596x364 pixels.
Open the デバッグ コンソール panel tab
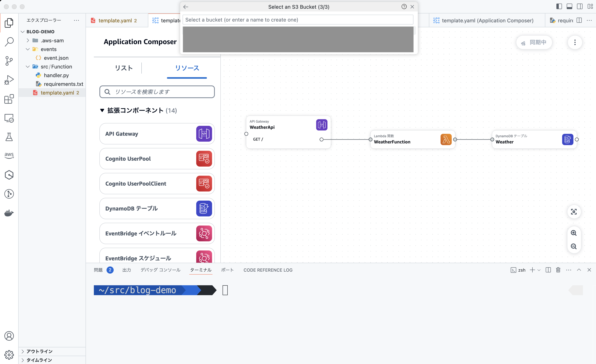pyautogui.click(x=160, y=270)
